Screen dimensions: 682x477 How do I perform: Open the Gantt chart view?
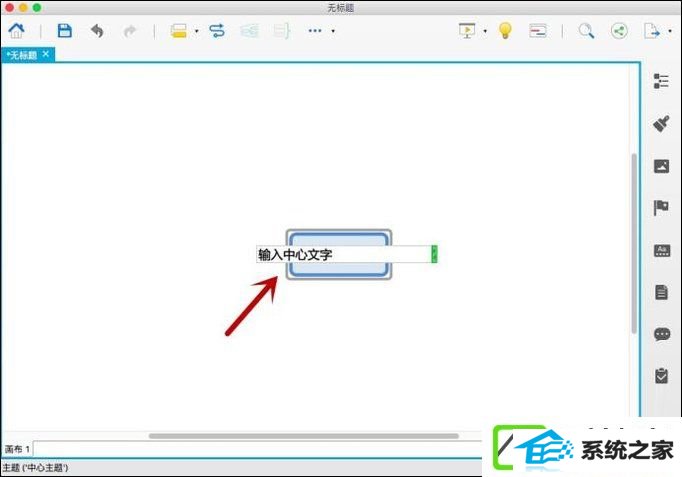pos(538,31)
